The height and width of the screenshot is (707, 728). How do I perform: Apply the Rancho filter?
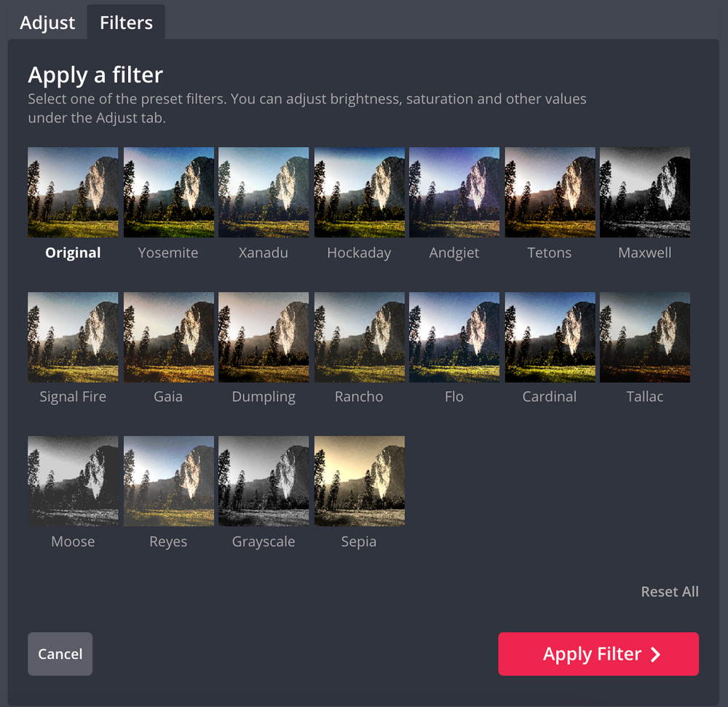[x=359, y=336]
